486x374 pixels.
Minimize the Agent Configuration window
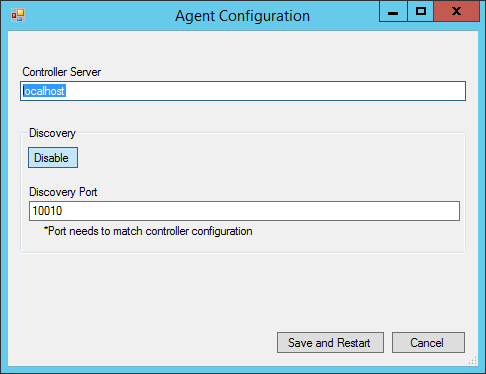pyautogui.click(x=393, y=12)
